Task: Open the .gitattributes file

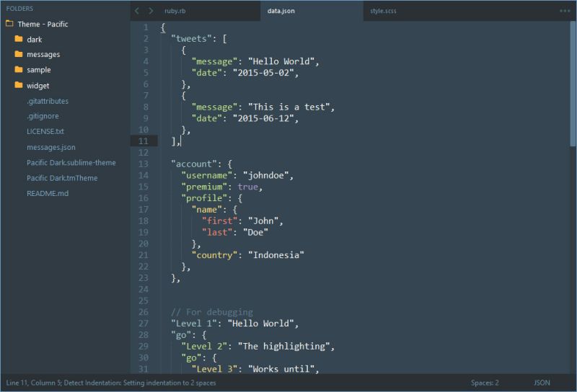Action: pyautogui.click(x=48, y=101)
